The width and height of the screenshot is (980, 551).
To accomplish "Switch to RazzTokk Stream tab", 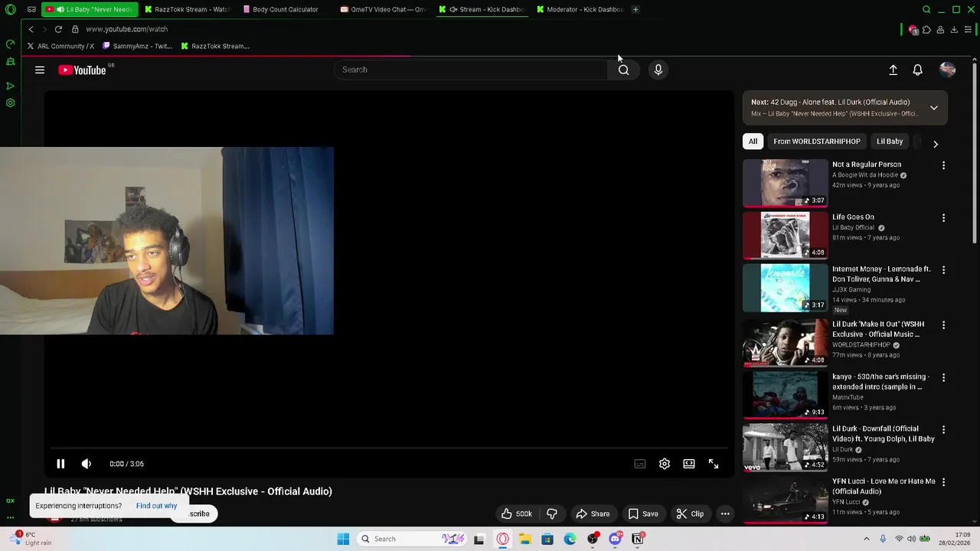I will [188, 9].
